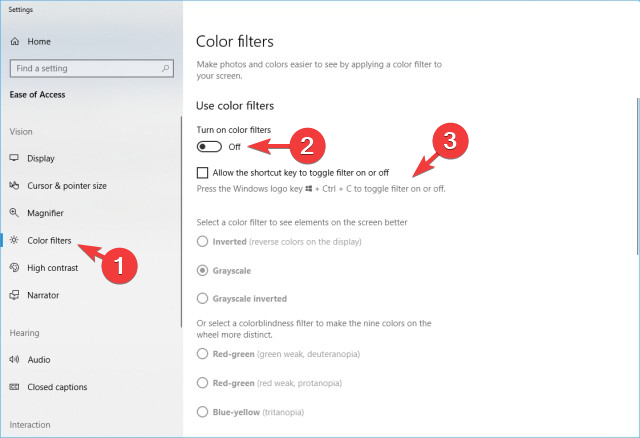
Task: Click the Audio speaker icon
Action: pos(14,359)
